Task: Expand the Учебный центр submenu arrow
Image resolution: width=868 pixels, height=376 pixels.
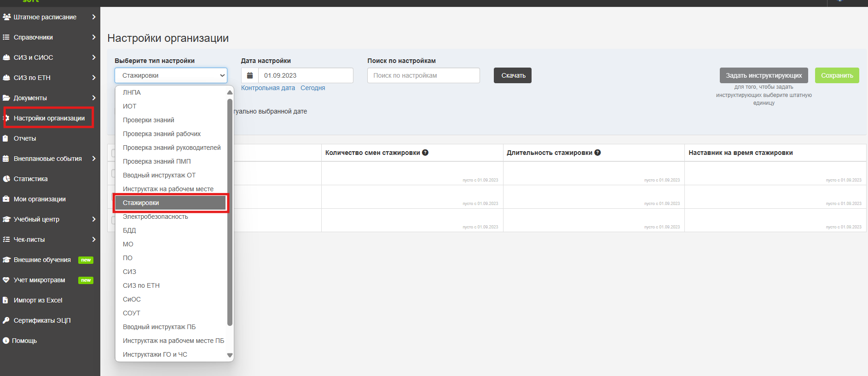Action: click(94, 219)
